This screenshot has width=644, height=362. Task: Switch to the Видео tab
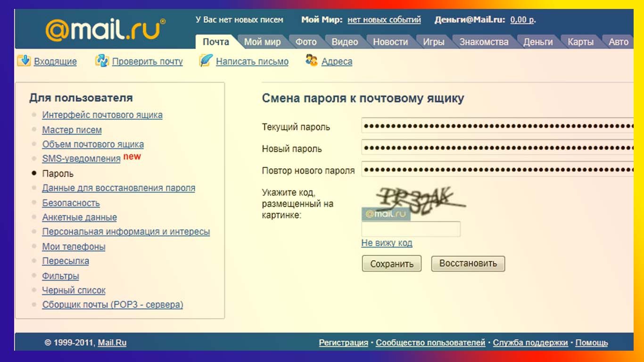click(x=345, y=42)
